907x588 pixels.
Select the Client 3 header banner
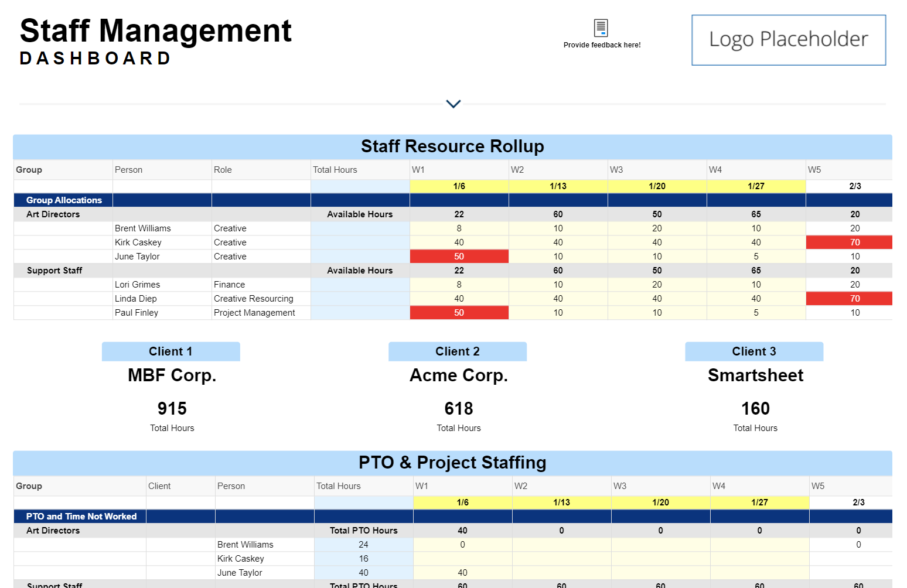[x=754, y=351]
